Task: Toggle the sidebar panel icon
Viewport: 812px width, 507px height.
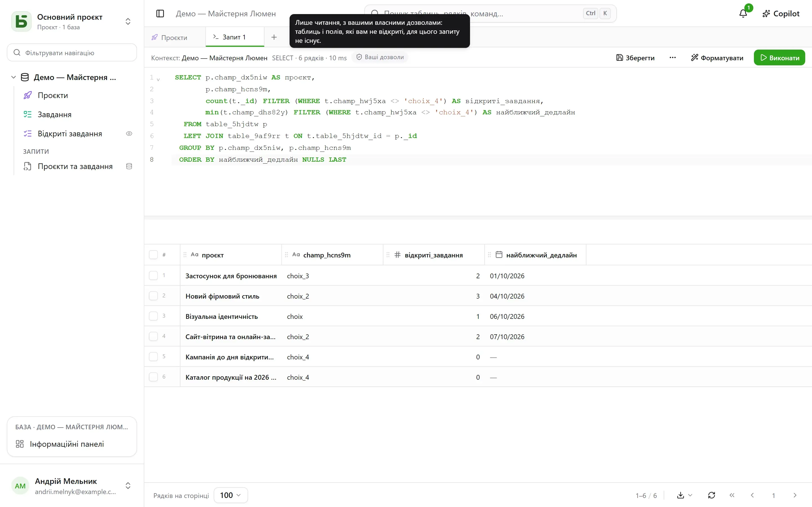Action: [x=160, y=14]
